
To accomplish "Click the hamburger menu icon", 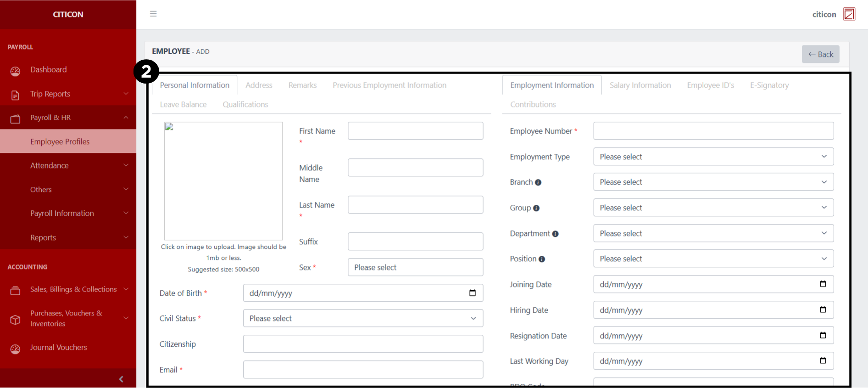I will tap(153, 14).
